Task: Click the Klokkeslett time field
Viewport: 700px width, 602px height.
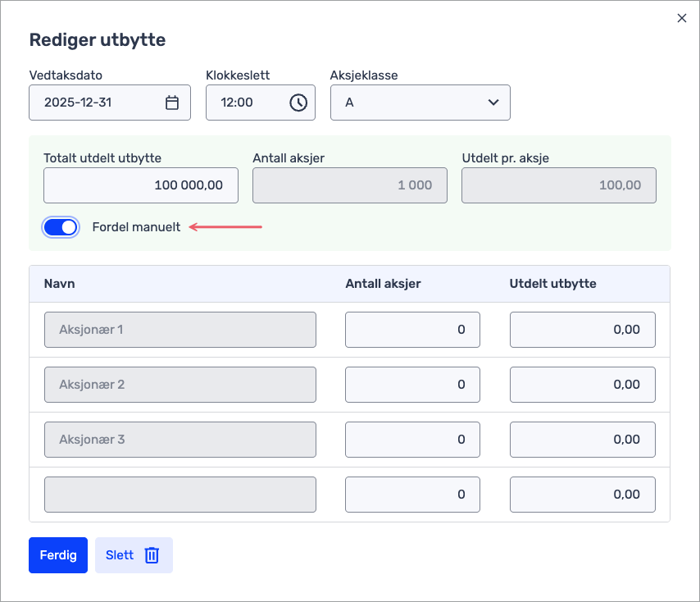Action: tap(244, 103)
